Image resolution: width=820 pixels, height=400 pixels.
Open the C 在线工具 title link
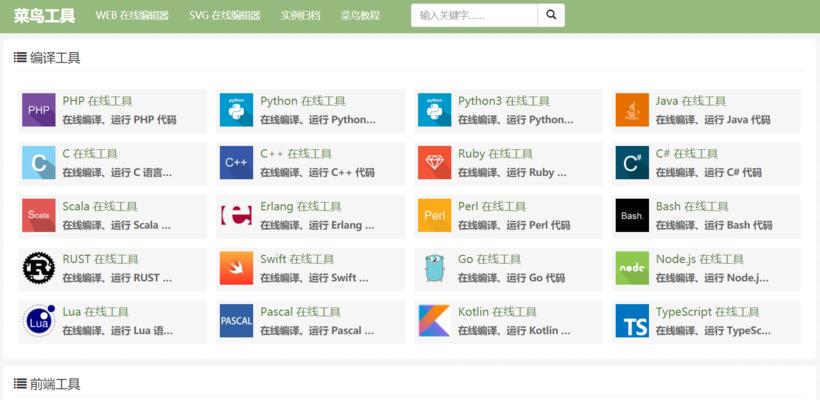tap(90, 154)
